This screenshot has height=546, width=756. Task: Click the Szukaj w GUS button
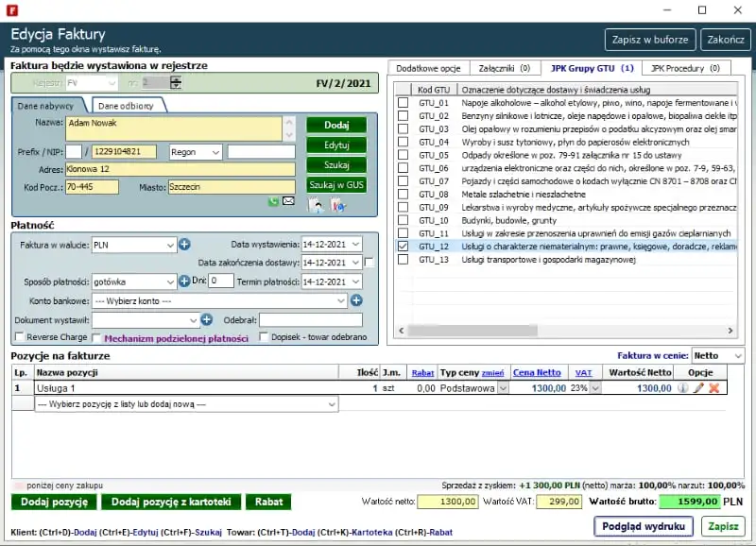335,184
